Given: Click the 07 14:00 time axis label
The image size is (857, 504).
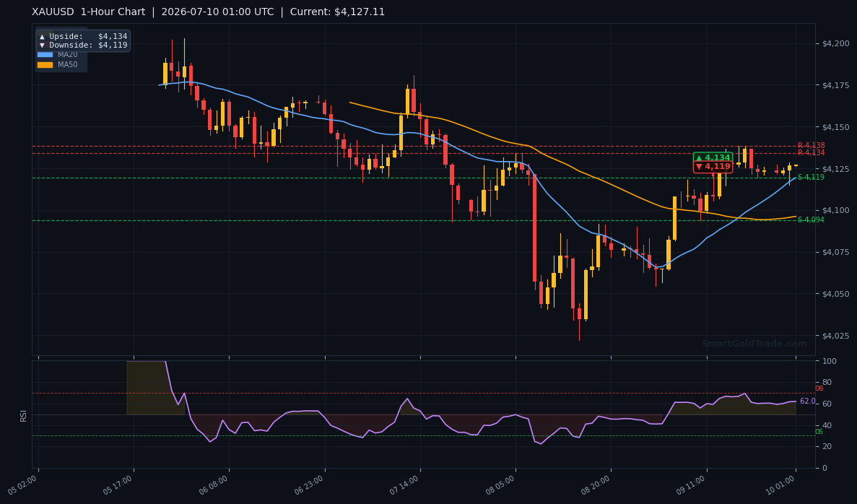Looking at the screenshot, I should [404, 485].
